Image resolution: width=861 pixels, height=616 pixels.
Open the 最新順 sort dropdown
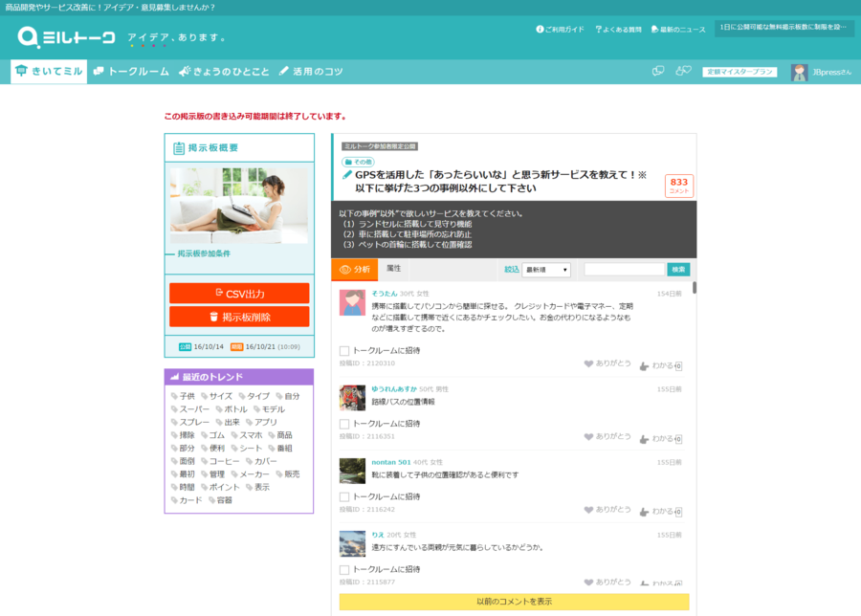pos(546,270)
